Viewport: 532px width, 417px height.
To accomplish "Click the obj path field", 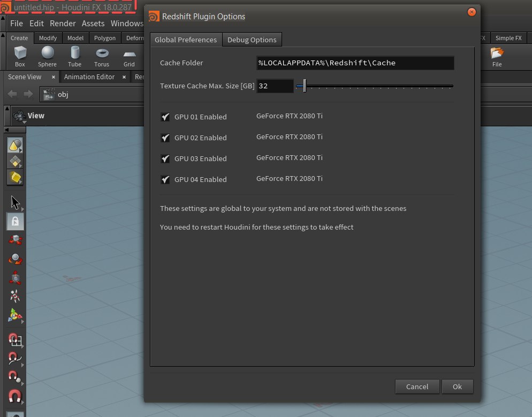I will click(x=92, y=94).
